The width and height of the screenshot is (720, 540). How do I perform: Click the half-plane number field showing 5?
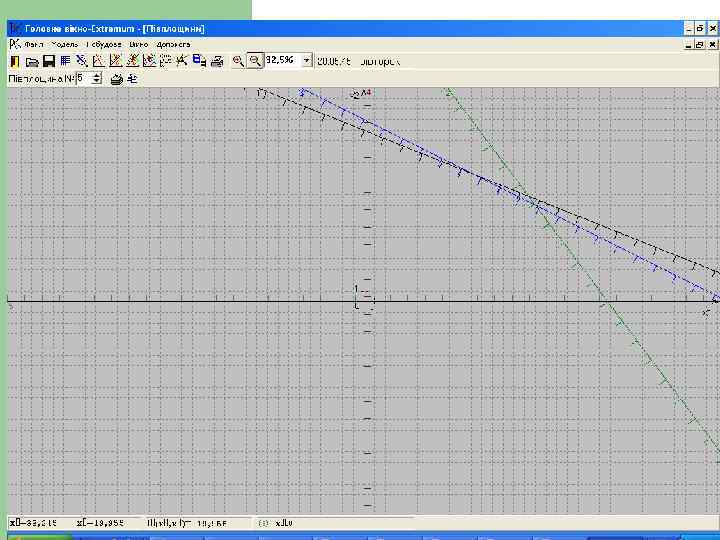point(84,79)
